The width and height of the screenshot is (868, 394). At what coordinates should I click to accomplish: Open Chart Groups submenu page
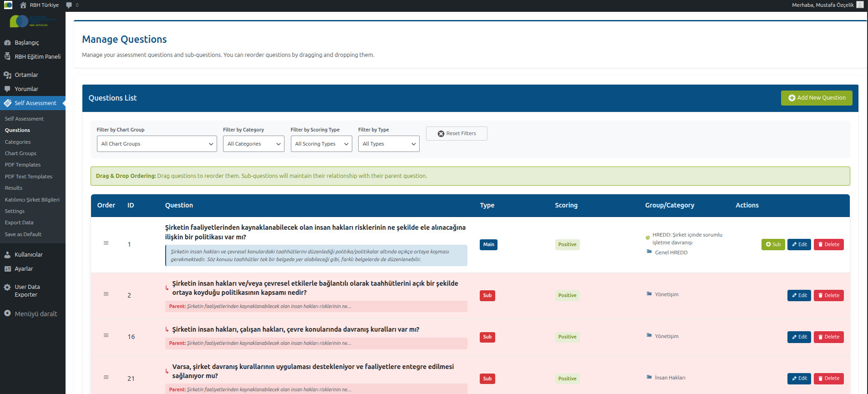(x=20, y=153)
